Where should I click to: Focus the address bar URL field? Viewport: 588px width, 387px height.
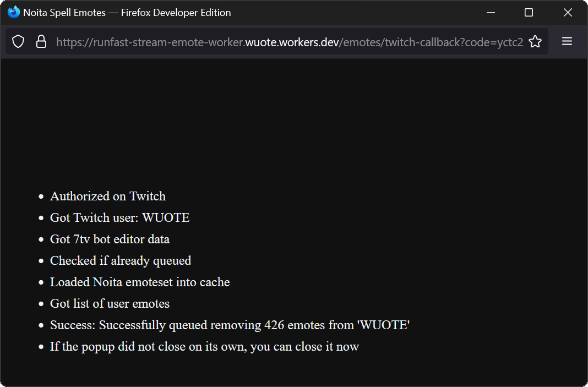(x=289, y=42)
